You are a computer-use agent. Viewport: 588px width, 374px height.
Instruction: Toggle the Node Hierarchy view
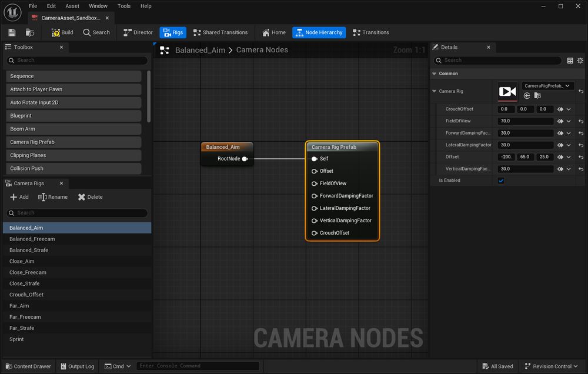319,32
